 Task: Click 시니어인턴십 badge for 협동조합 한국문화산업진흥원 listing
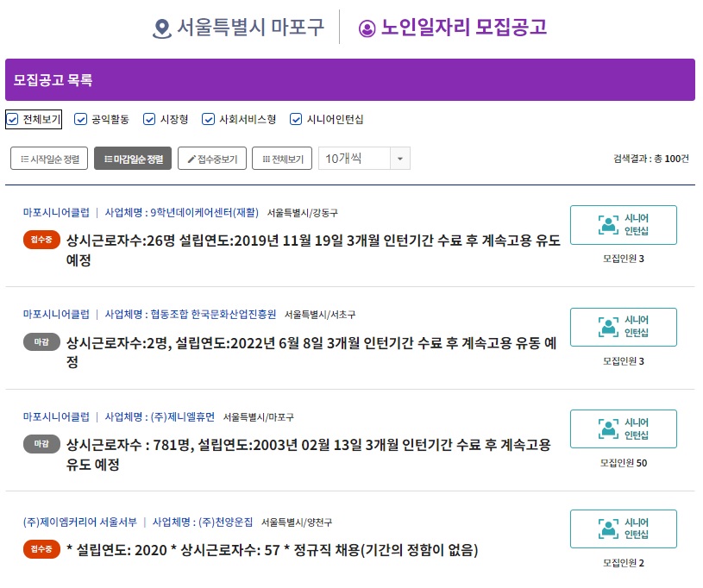(623, 327)
